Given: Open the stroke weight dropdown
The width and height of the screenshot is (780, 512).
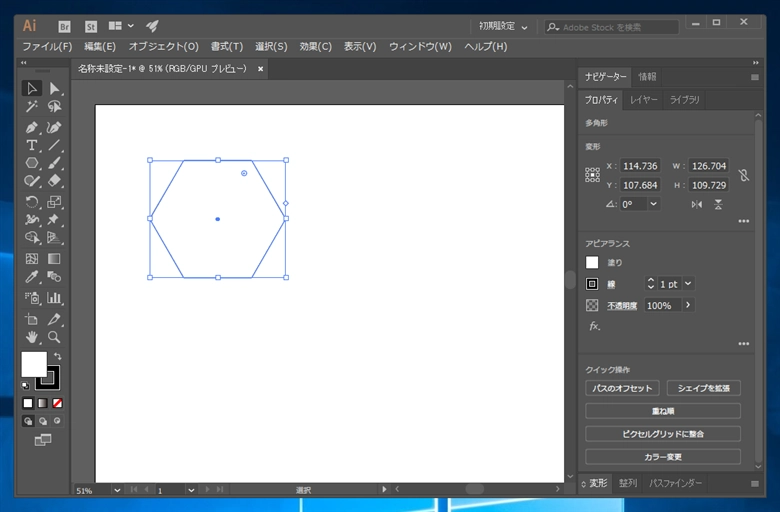Looking at the screenshot, I should click(688, 284).
